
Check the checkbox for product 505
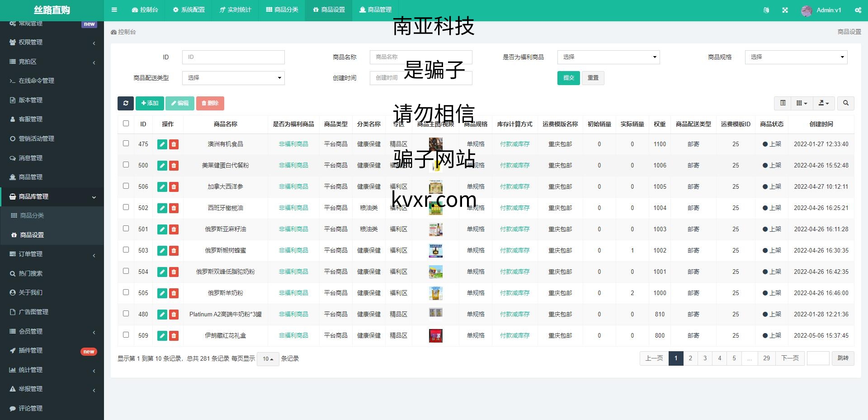point(126,292)
